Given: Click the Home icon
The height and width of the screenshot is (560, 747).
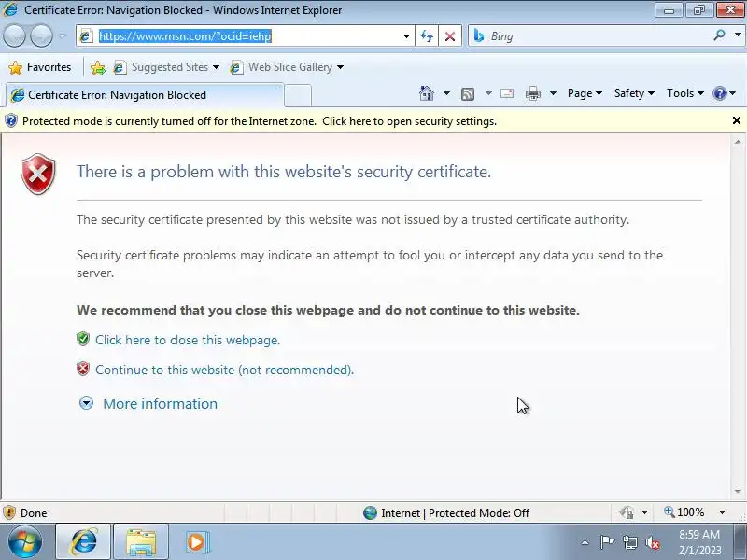Looking at the screenshot, I should click(x=427, y=93).
